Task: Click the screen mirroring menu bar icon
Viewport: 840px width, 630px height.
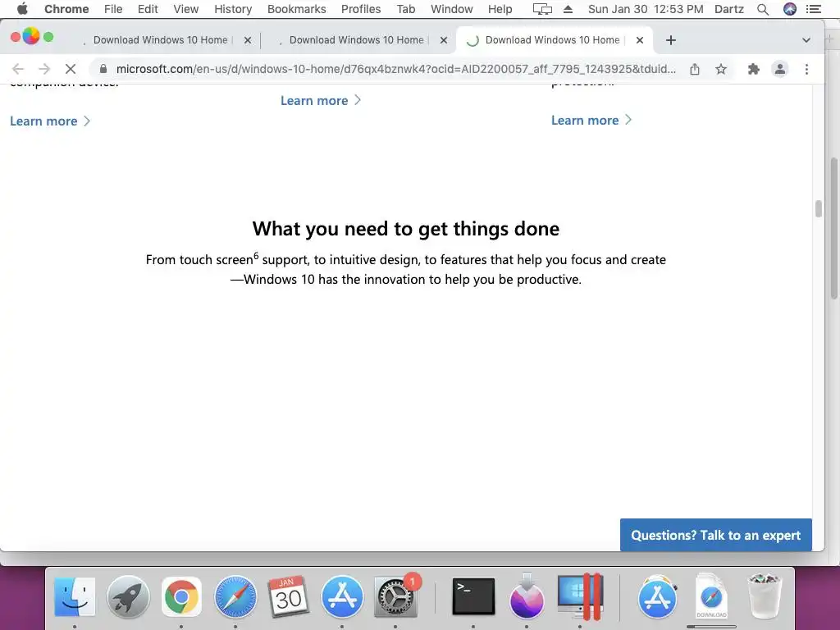Action: (x=542, y=9)
